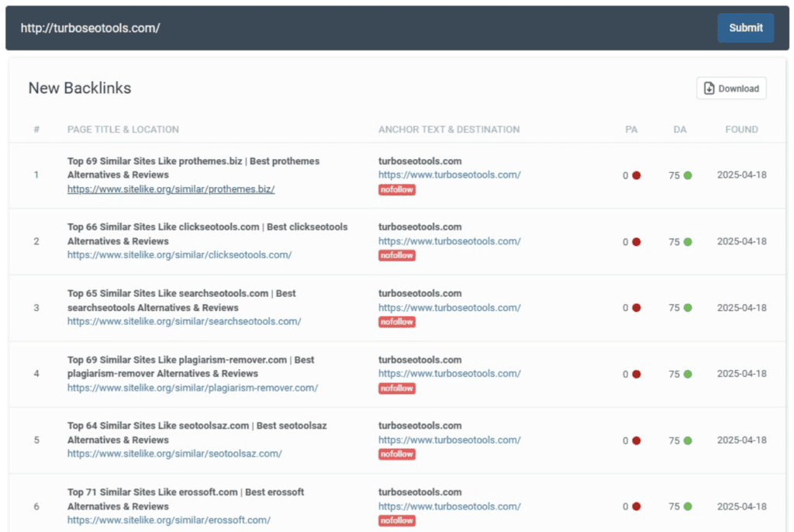
Task: Click the nofollow badge in row 2
Action: 396,256
